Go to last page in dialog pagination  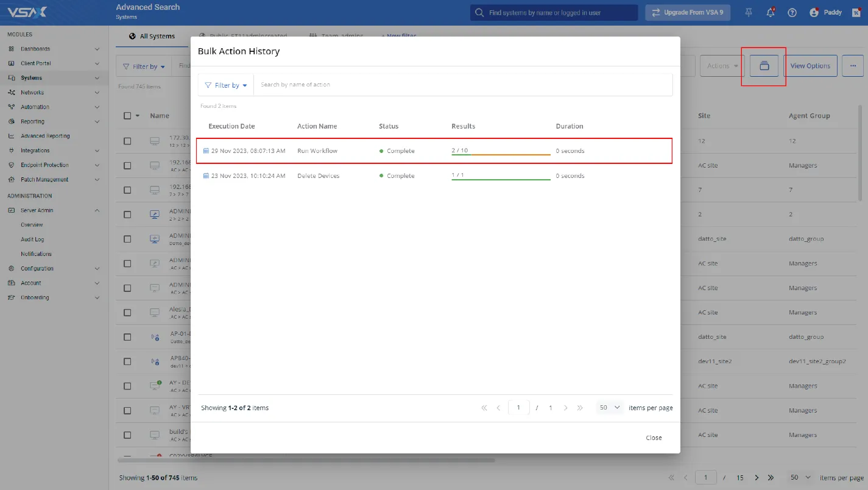click(x=580, y=408)
